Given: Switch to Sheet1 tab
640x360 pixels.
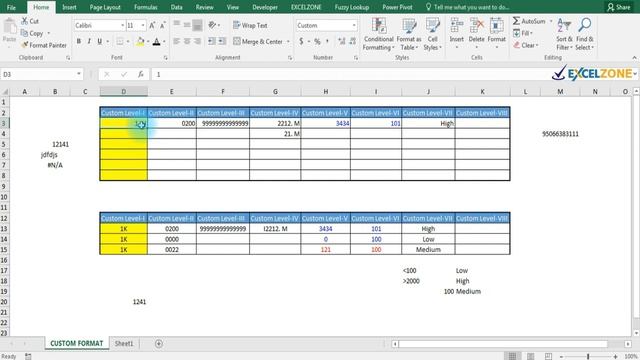Looking at the screenshot, I should [124, 344].
